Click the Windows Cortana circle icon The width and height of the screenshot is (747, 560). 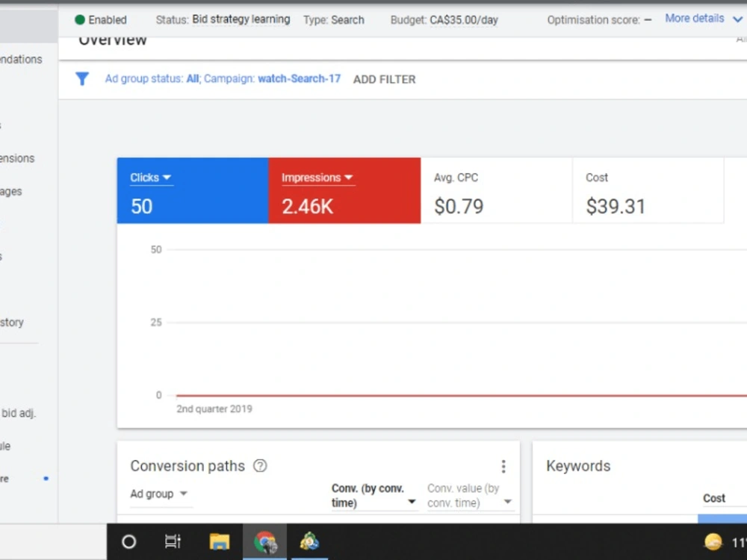pyautogui.click(x=129, y=541)
